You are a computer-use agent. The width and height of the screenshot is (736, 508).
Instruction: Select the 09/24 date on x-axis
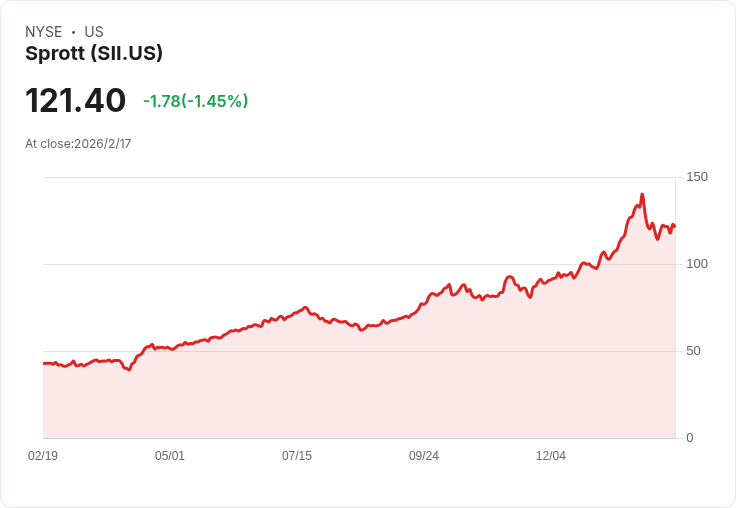coord(424,456)
